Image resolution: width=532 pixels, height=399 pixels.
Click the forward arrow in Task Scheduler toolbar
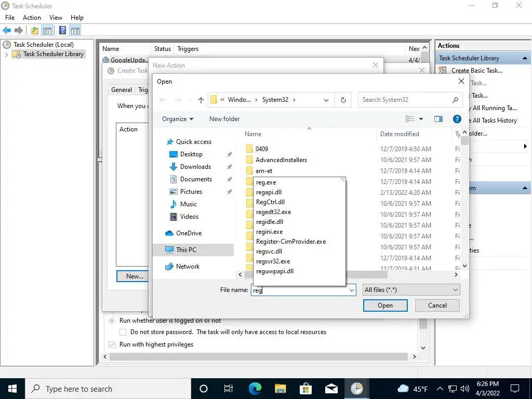click(19, 31)
